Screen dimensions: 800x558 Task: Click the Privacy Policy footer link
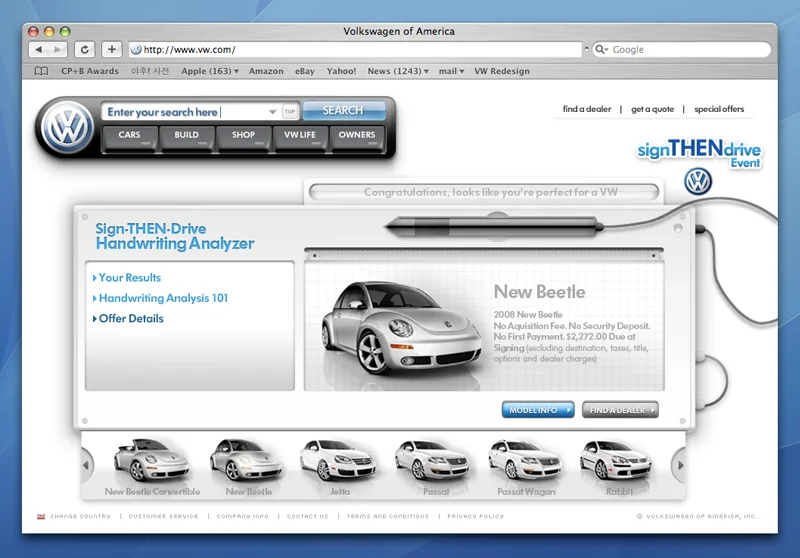click(476, 516)
